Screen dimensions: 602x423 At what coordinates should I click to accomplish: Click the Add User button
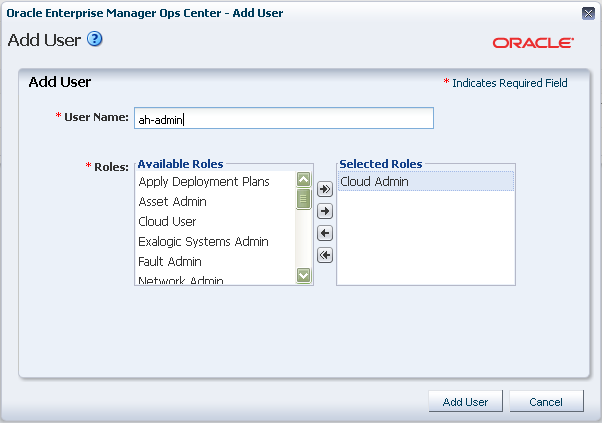[x=465, y=402]
